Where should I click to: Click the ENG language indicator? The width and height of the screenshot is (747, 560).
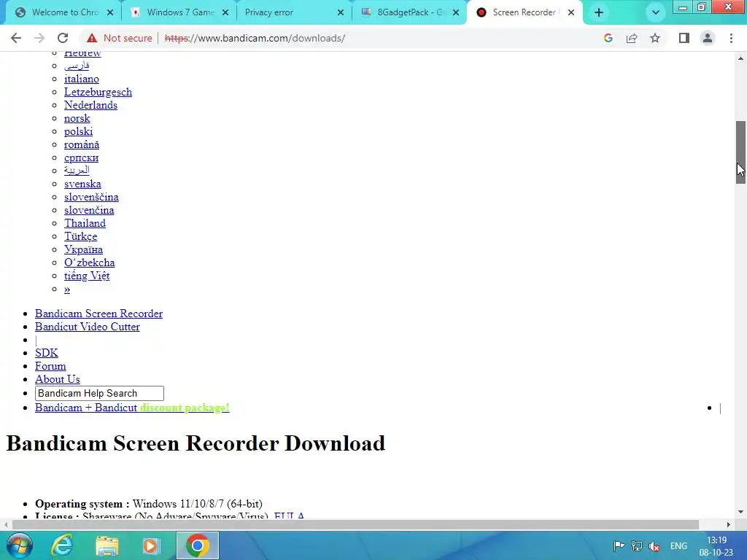point(678,546)
